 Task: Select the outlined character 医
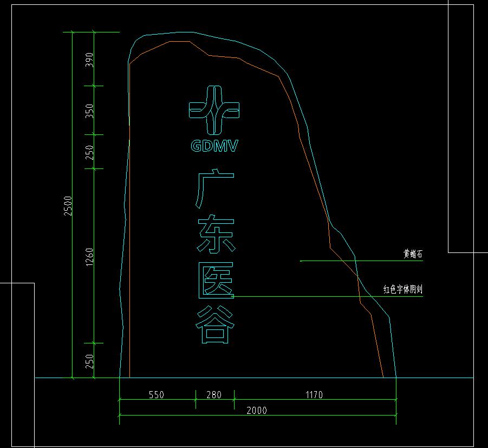click(216, 280)
